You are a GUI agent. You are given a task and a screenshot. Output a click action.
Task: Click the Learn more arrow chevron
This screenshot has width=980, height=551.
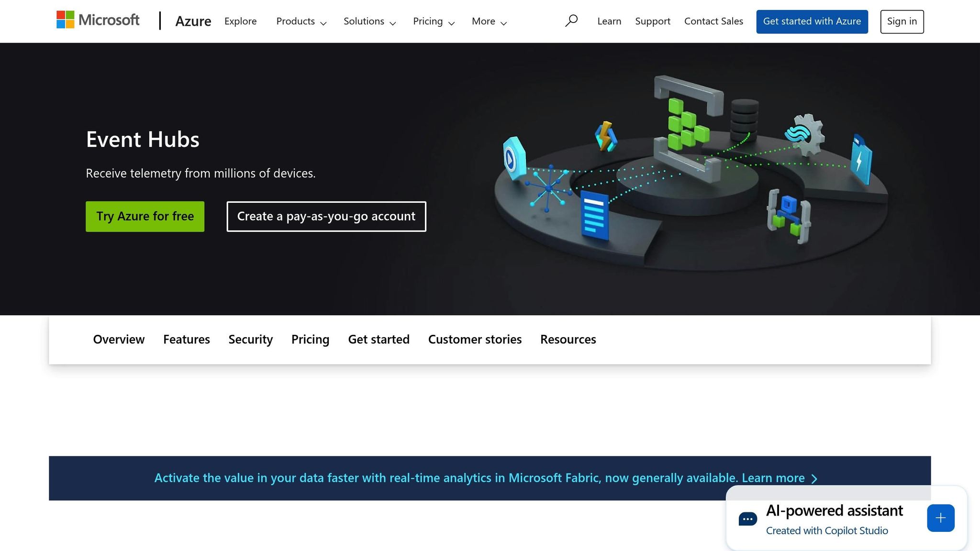pyautogui.click(x=814, y=479)
